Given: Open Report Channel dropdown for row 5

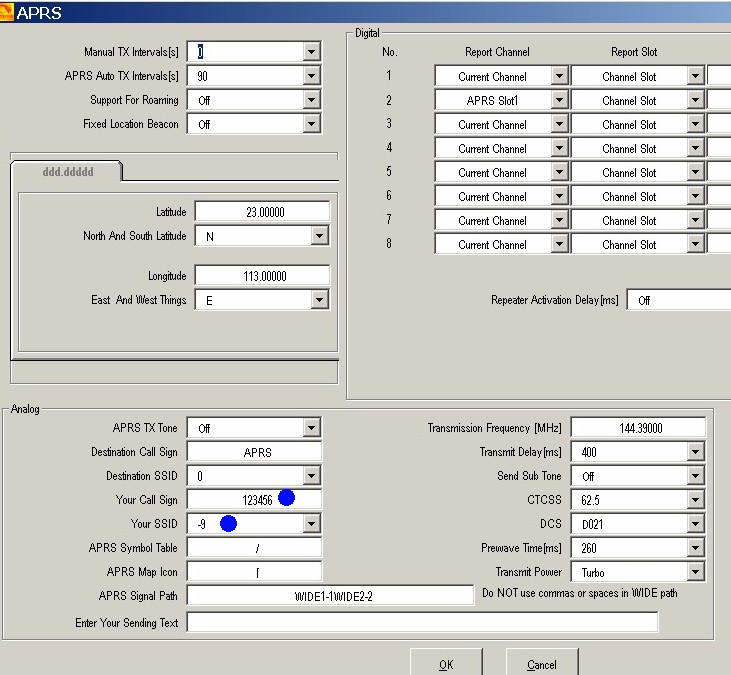Looking at the screenshot, I should (559, 172).
